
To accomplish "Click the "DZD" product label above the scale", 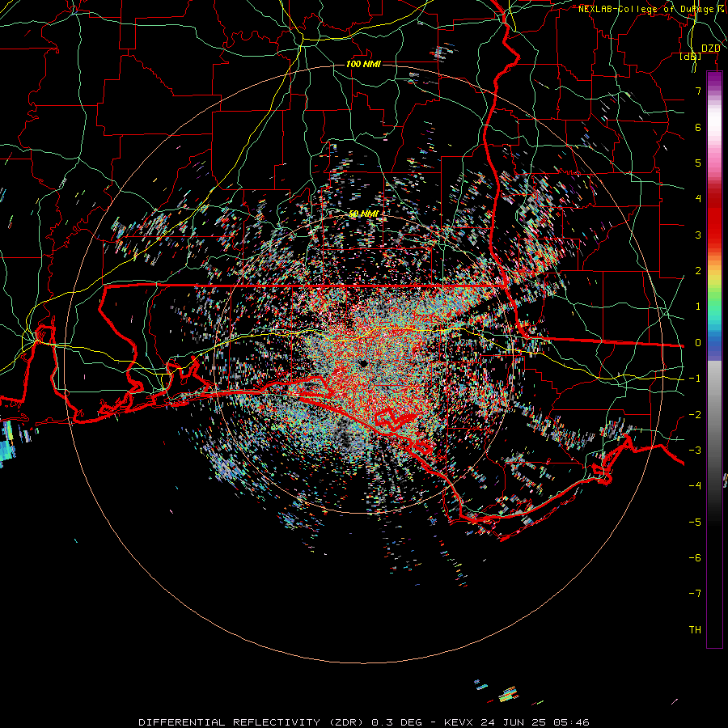I will pyautogui.click(x=711, y=49).
